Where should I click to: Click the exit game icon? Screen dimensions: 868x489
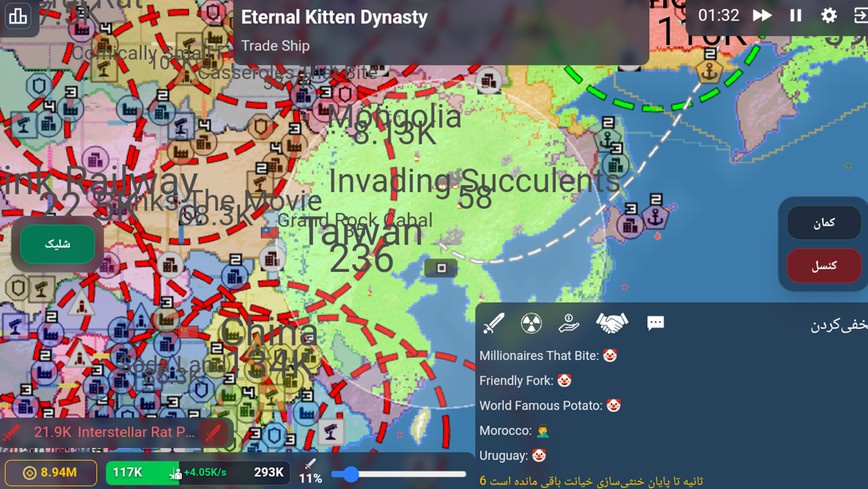click(x=860, y=16)
